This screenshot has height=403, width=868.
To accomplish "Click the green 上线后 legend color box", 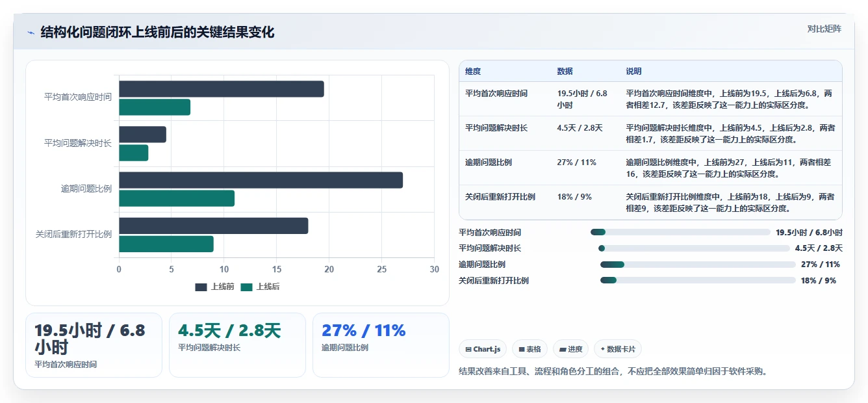I will 247,287.
